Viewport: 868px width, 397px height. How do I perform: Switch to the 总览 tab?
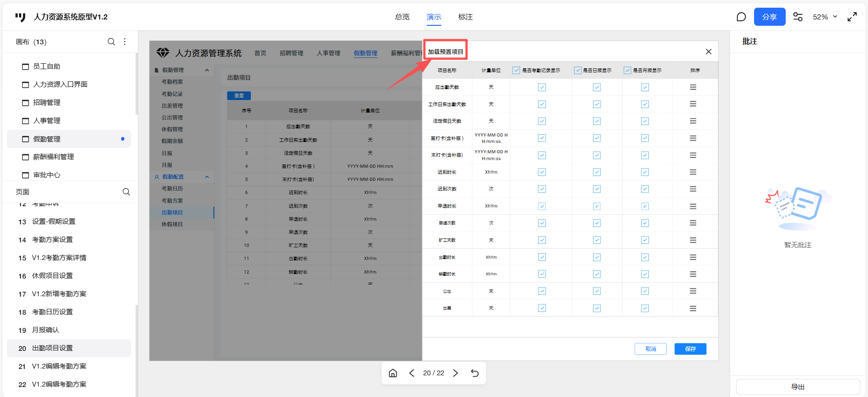402,17
